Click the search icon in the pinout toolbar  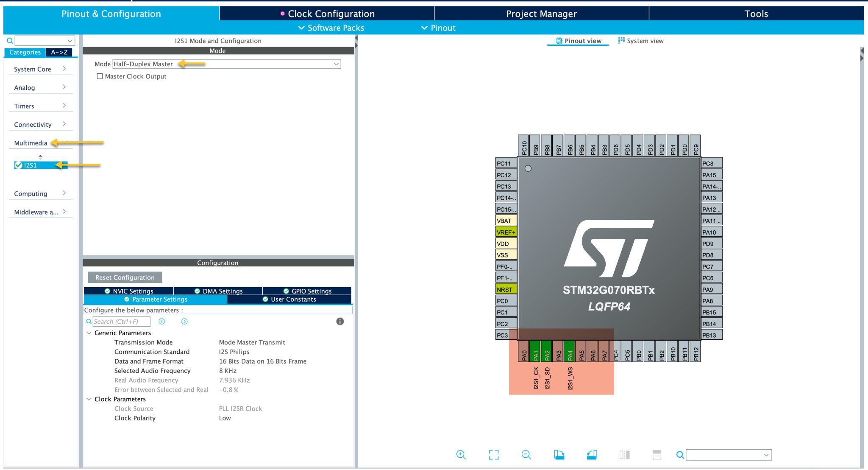tap(679, 454)
